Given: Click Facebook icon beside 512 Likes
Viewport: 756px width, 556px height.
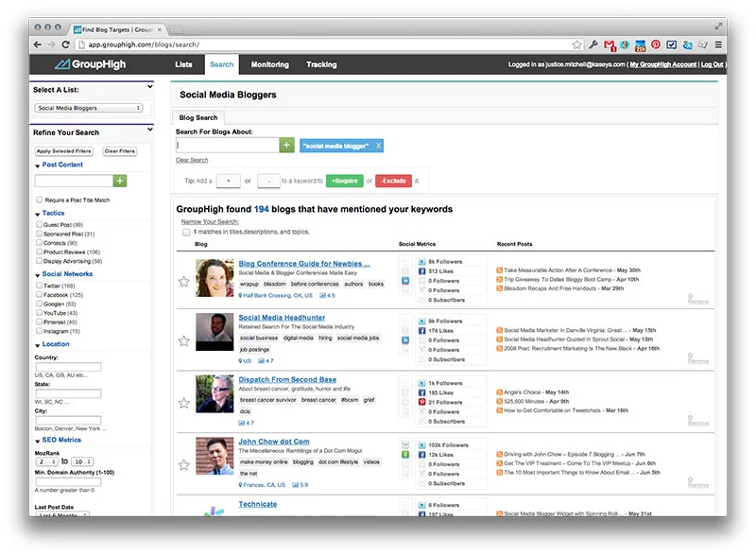Looking at the screenshot, I should (x=421, y=271).
